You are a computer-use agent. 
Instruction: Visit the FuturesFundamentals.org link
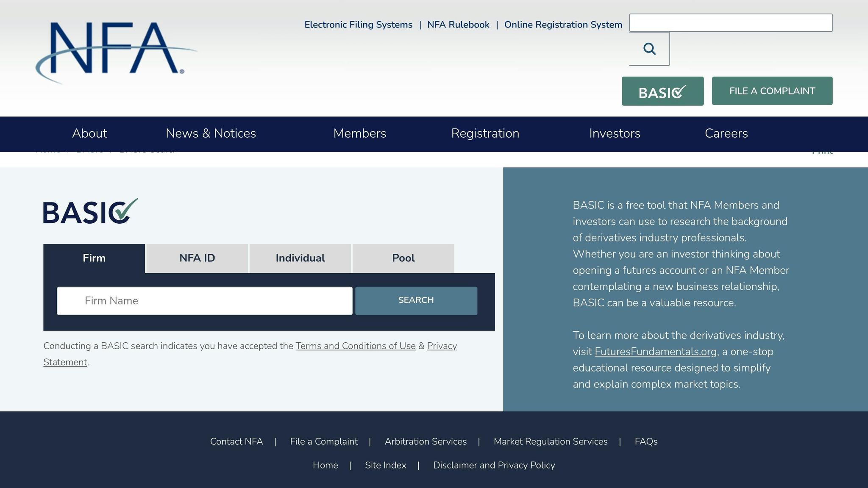[x=656, y=352]
